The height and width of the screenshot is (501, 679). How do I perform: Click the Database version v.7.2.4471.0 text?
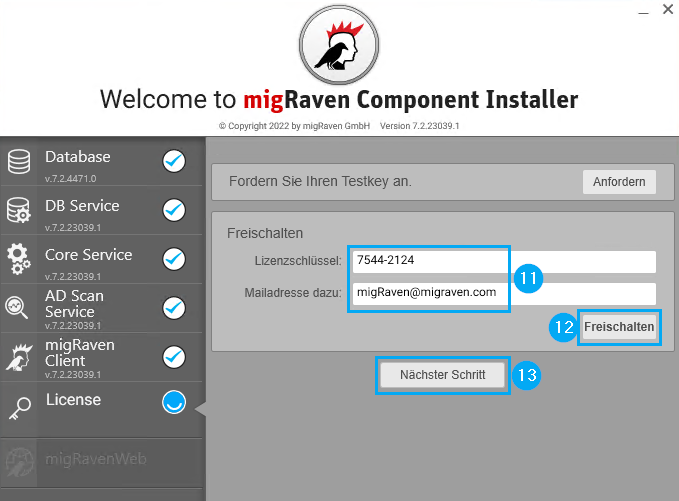(x=70, y=178)
